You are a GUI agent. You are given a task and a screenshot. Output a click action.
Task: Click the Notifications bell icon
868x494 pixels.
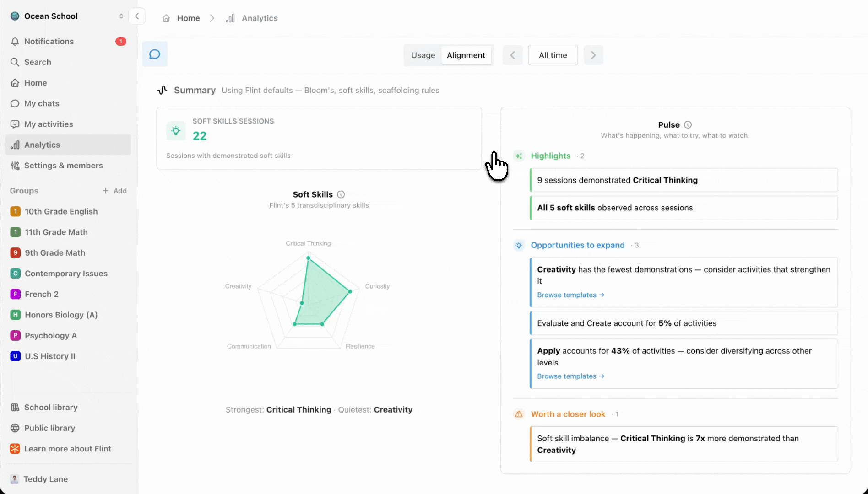(x=15, y=41)
